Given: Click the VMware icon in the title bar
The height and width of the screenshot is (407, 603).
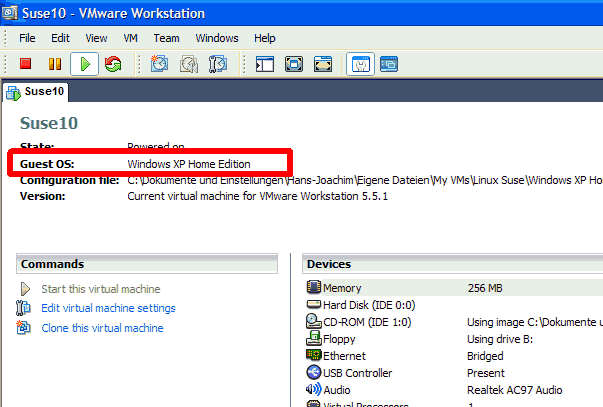Looking at the screenshot, I should (x=9, y=12).
